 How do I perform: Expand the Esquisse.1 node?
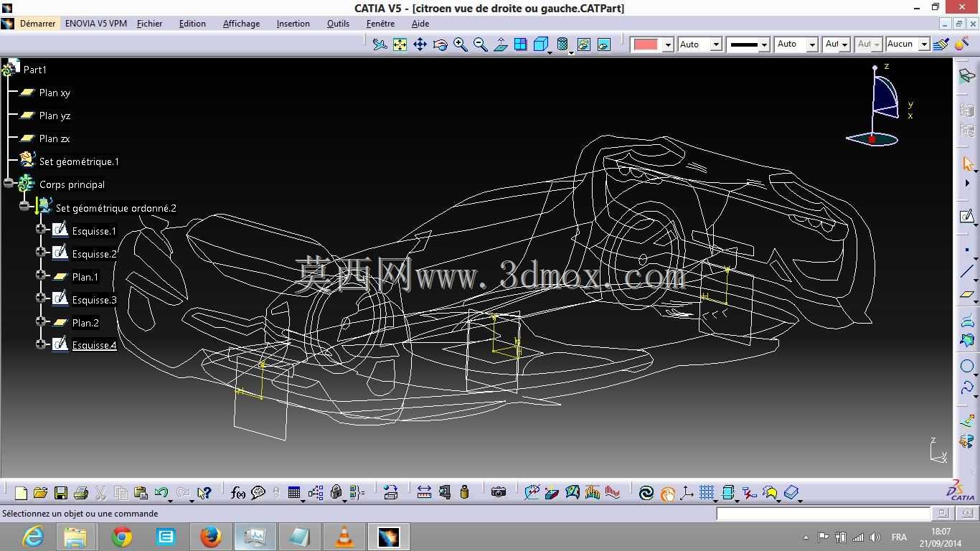pos(42,230)
